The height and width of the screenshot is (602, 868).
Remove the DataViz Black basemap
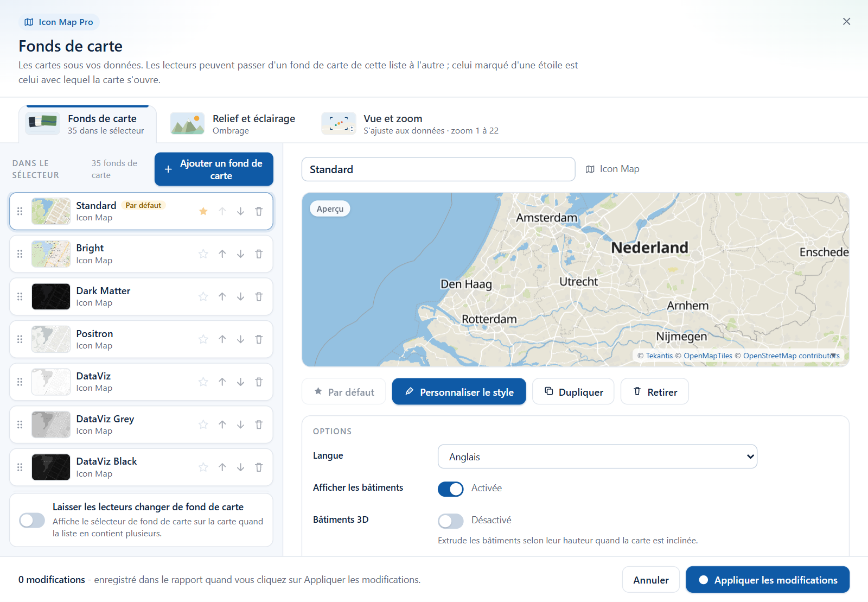tap(259, 467)
